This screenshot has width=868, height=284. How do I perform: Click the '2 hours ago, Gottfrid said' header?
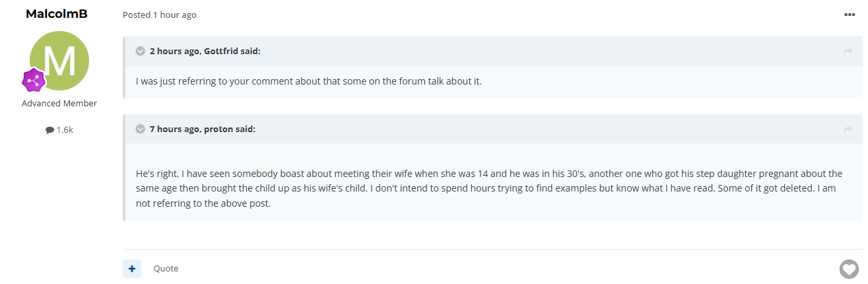[x=205, y=52]
